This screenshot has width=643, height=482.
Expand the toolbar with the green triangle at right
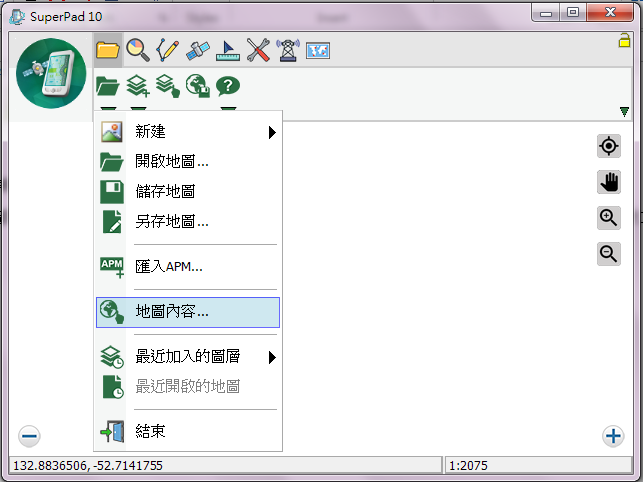(624, 112)
